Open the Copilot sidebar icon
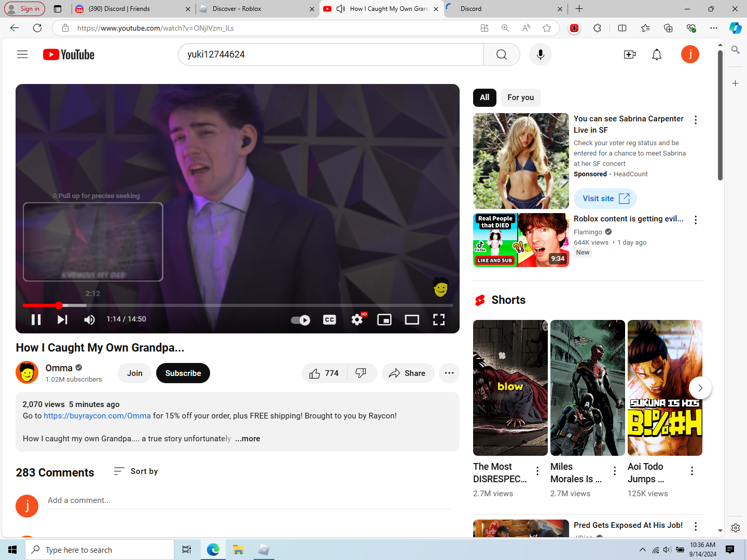747x560 pixels. click(736, 28)
